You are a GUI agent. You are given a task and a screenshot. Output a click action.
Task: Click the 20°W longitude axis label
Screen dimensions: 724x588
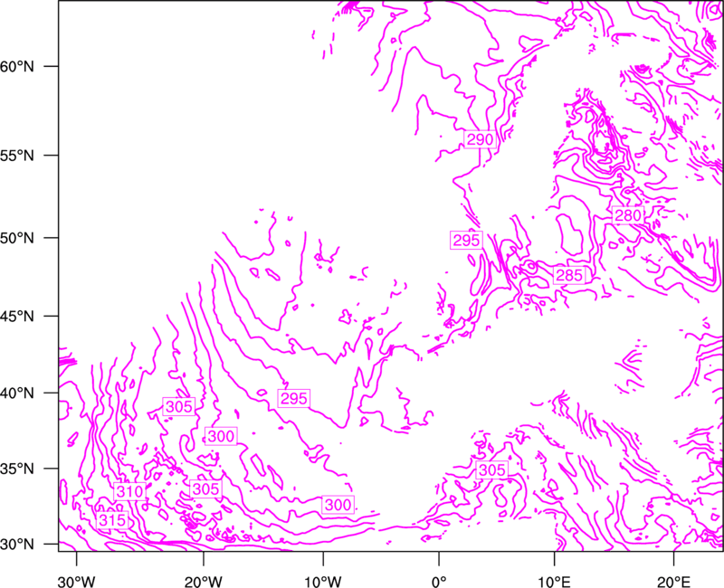204,582
